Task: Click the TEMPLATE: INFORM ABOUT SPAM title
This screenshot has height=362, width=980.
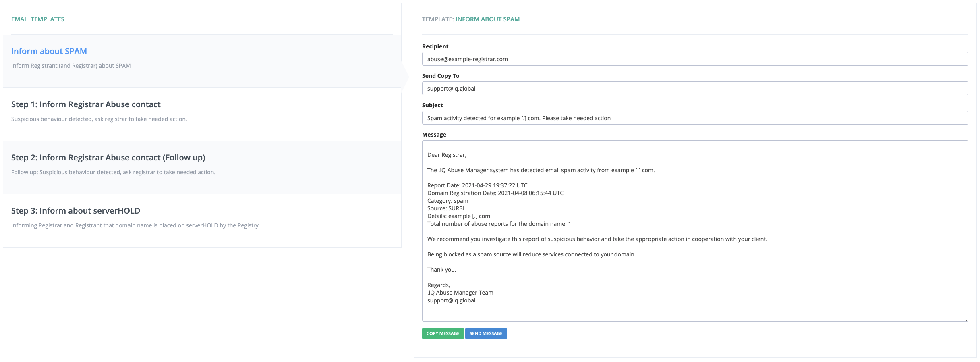Action: pos(471,19)
